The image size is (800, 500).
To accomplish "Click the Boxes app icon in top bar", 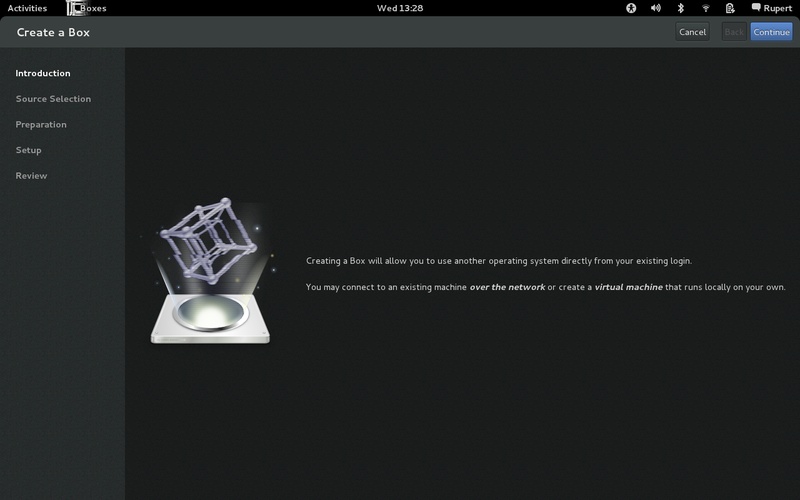I will 74,8.
